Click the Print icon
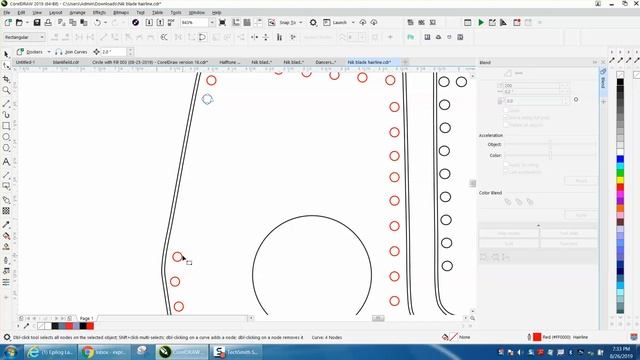 [x=48, y=23]
